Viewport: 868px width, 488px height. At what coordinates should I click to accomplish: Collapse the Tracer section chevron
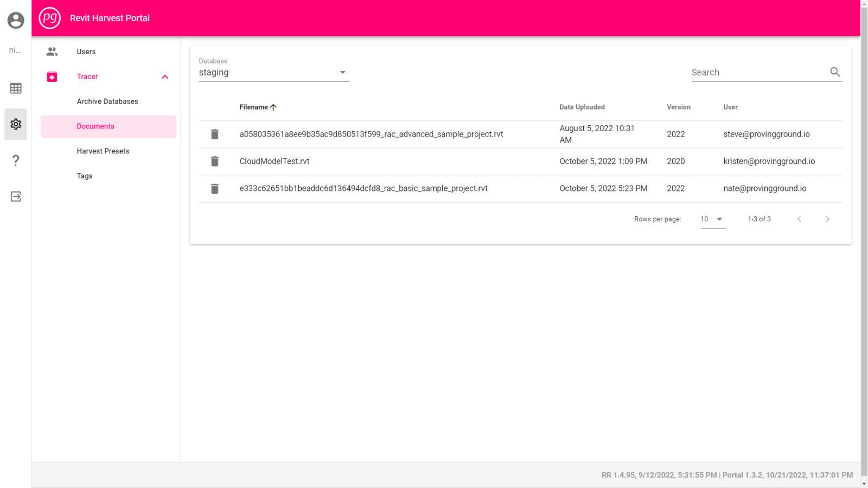165,77
